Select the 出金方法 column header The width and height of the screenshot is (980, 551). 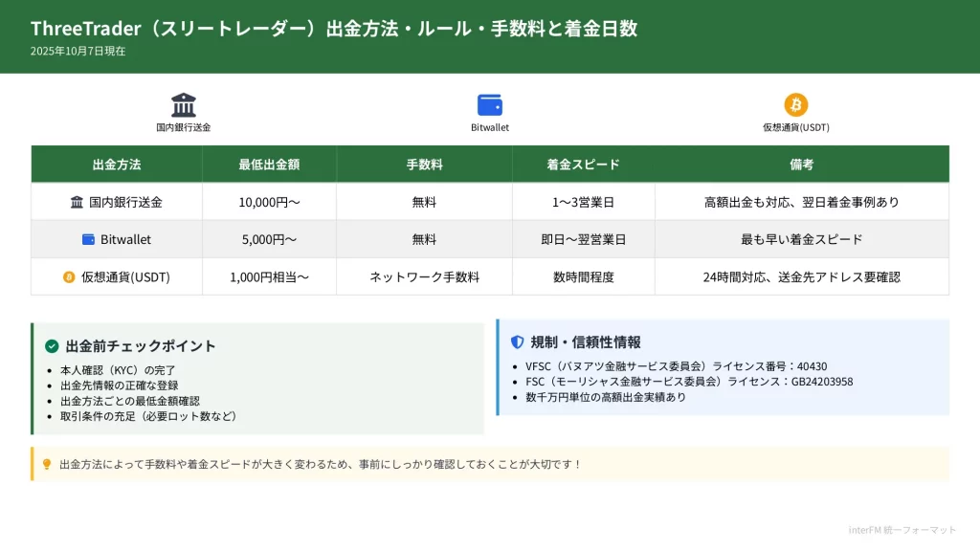pos(117,165)
